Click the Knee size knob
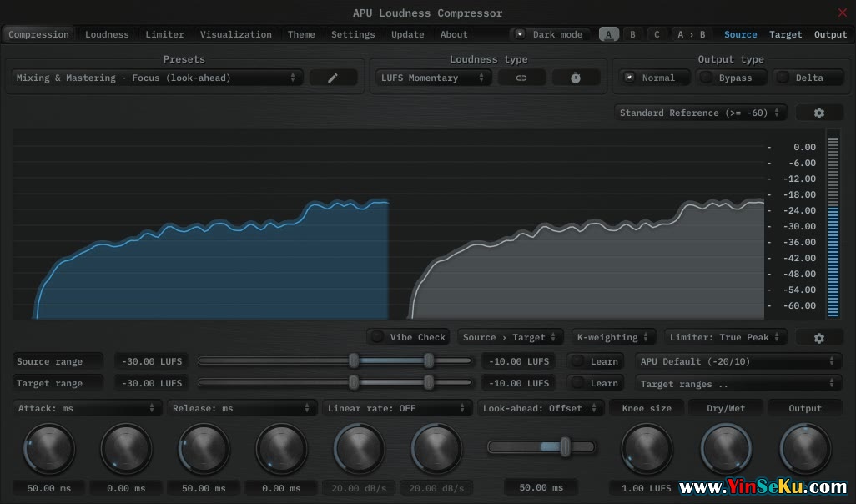Screen dimensions: 856x504 tap(647, 449)
